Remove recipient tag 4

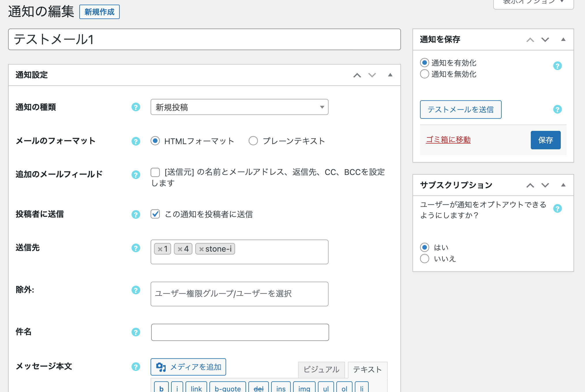(180, 249)
